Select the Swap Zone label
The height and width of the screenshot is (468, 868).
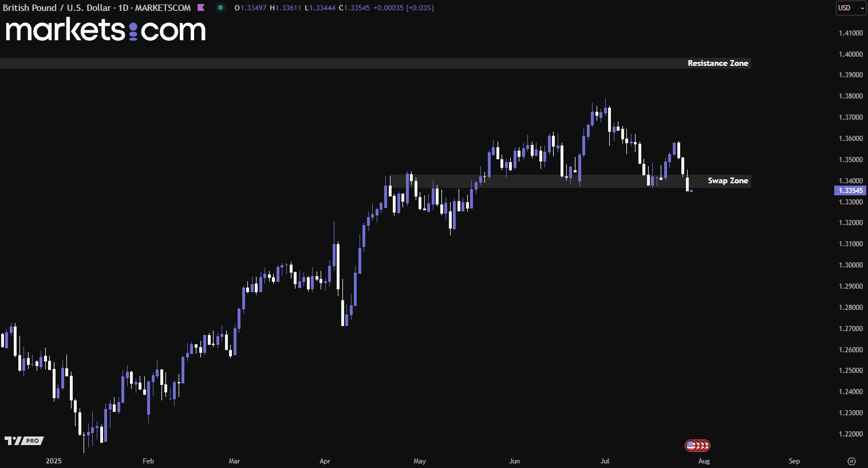[728, 180]
